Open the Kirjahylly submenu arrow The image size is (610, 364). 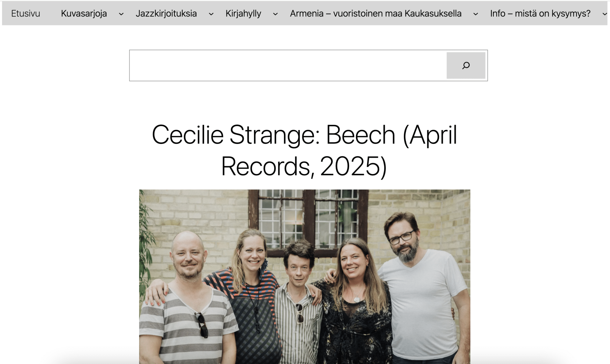coord(276,14)
